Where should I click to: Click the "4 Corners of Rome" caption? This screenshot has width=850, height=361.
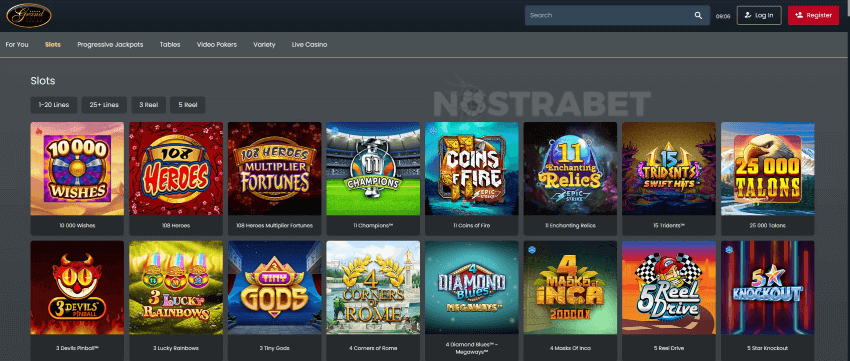[373, 348]
